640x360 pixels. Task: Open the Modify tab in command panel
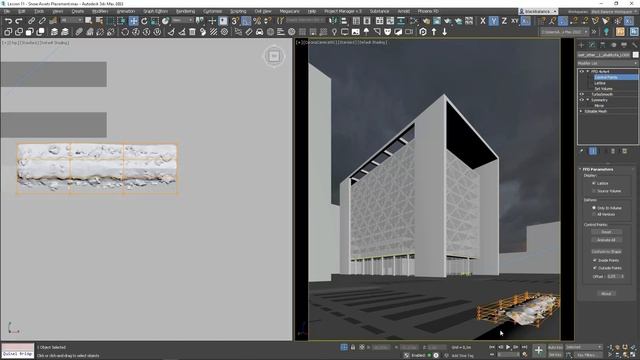[592, 45]
